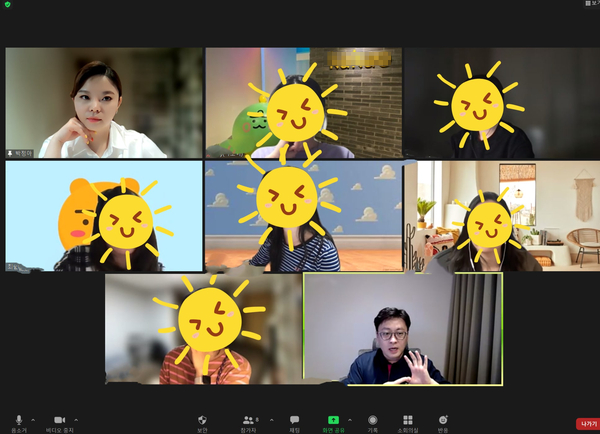
Task: Expand the arrow next to Participants
Action: click(x=272, y=420)
